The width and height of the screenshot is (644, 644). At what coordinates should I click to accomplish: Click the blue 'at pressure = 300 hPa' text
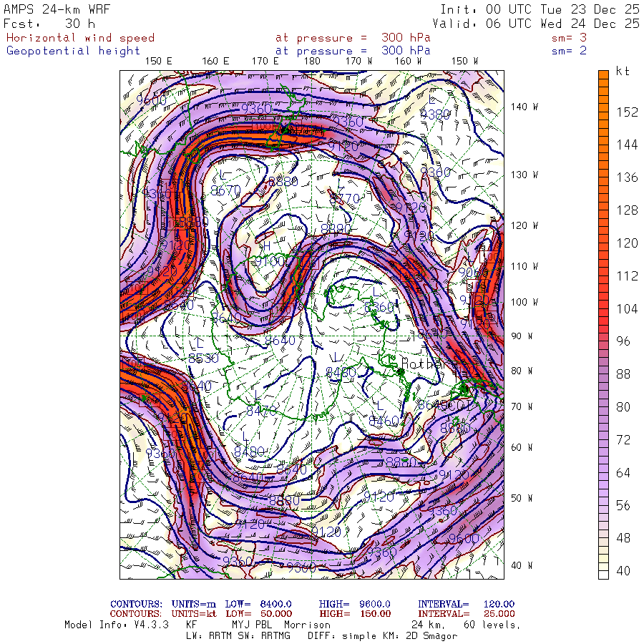pyautogui.click(x=353, y=51)
